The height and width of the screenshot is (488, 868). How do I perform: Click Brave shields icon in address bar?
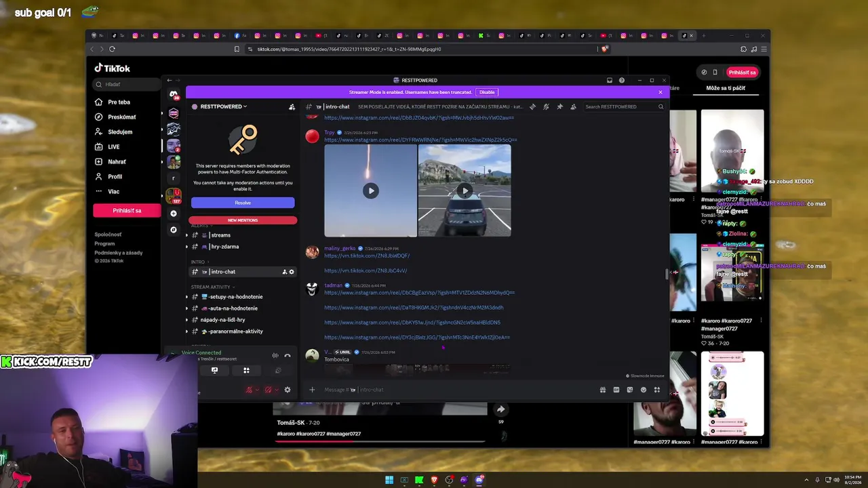point(604,49)
